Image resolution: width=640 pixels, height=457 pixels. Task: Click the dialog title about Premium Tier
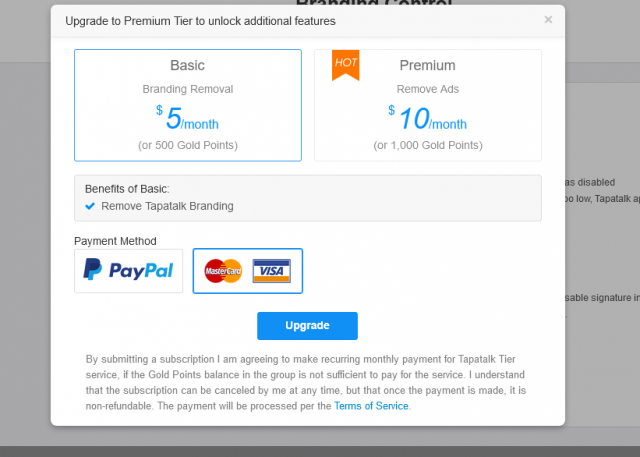coord(200,20)
